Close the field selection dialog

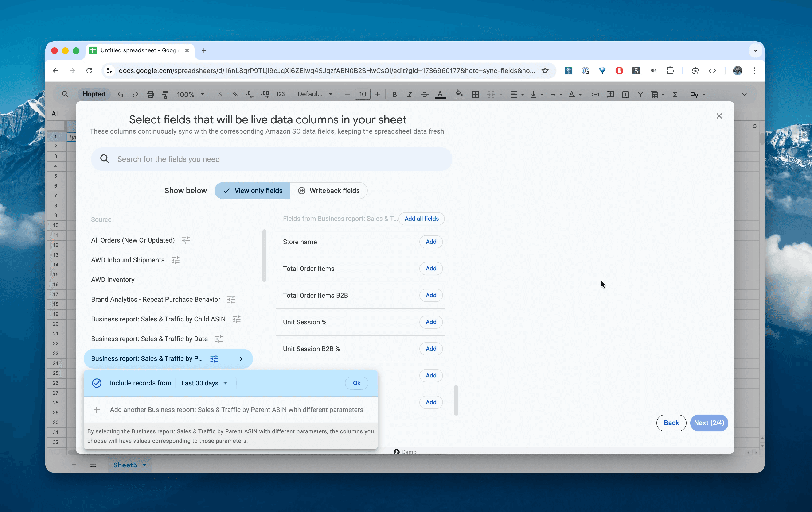coord(719,116)
